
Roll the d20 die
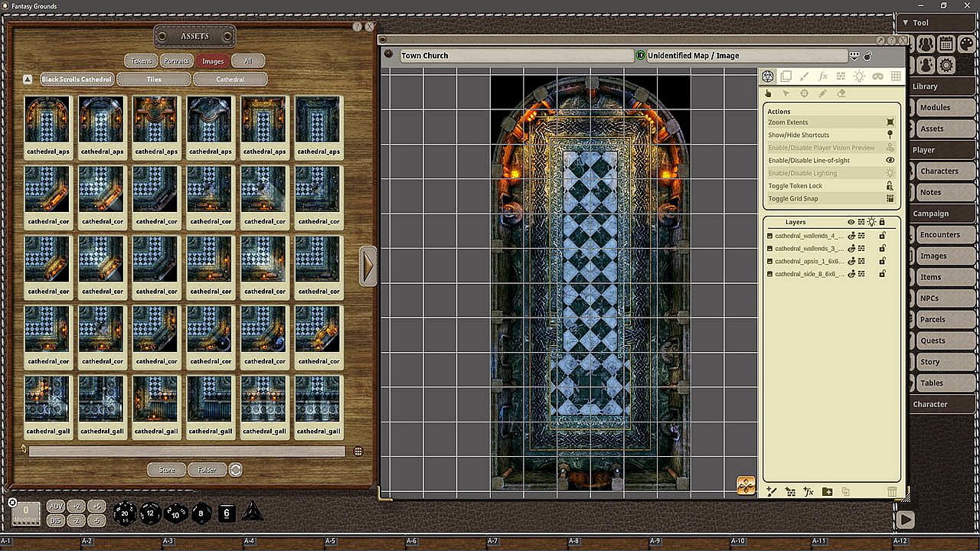pos(125,513)
